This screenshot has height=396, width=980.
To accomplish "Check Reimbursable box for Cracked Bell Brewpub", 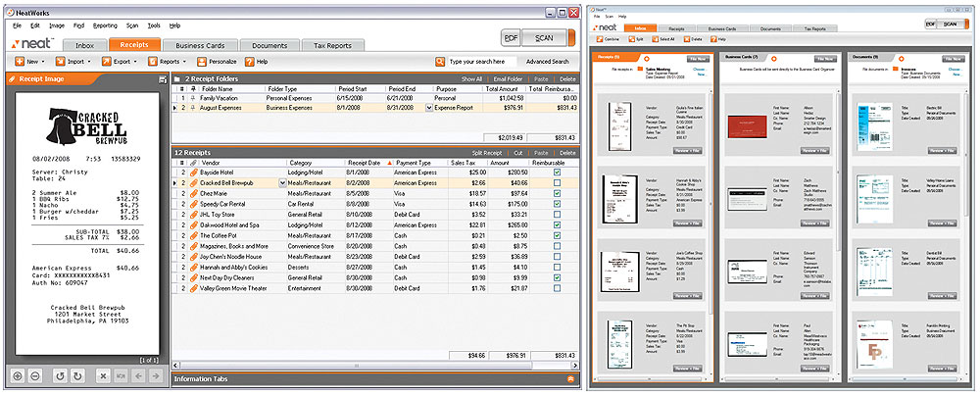I will (x=557, y=182).
